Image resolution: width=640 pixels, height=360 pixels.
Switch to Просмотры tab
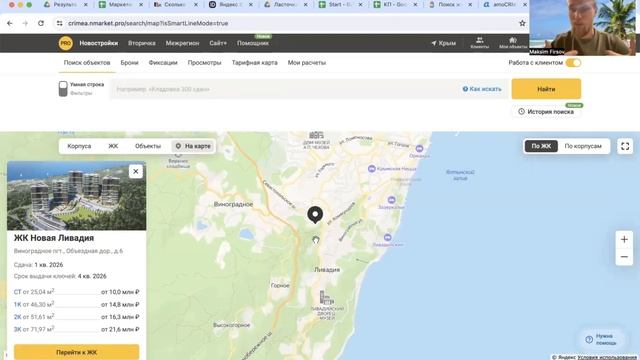pyautogui.click(x=204, y=63)
